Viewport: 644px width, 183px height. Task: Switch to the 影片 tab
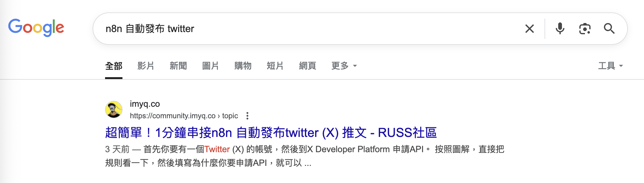[146, 66]
